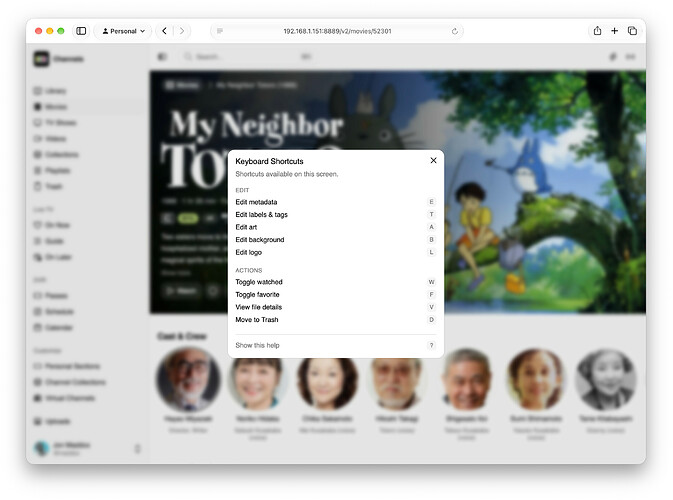Toggle the Safari sidebar icon

[81, 31]
